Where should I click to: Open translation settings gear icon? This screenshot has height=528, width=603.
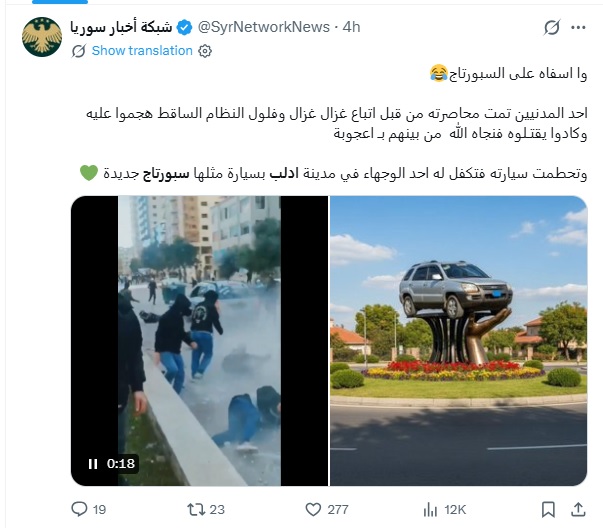[205, 51]
